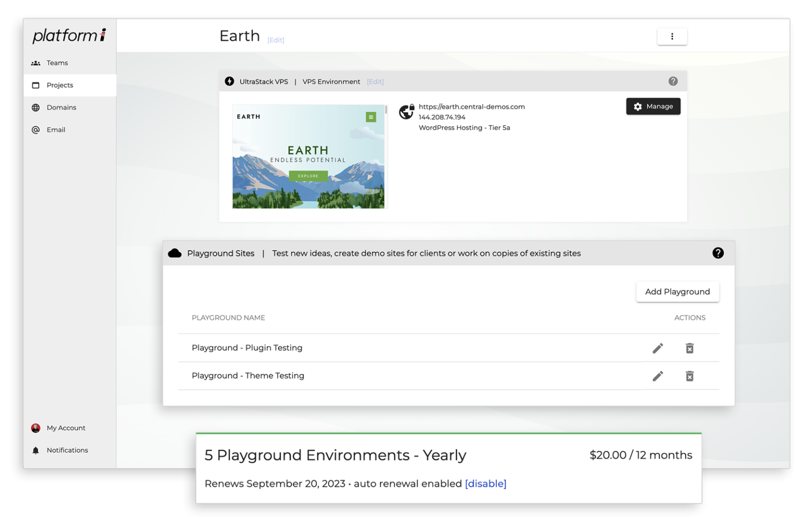
Task: Open help for the UltraStack VPS environment
Action: click(x=673, y=81)
